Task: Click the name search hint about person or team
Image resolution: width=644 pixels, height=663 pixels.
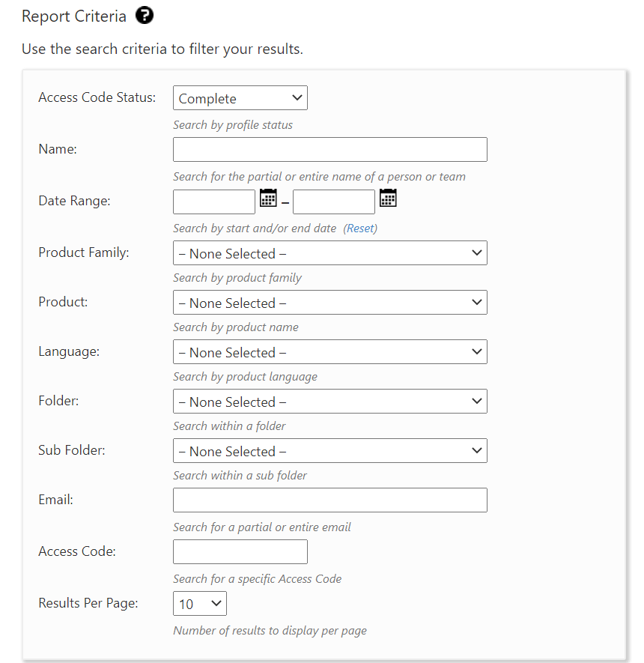Action: coord(320,177)
